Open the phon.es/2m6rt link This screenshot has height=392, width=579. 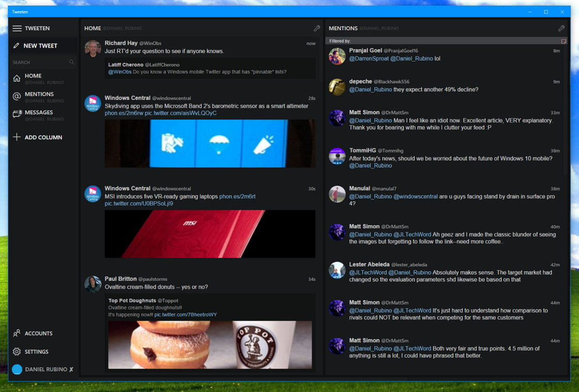point(237,197)
